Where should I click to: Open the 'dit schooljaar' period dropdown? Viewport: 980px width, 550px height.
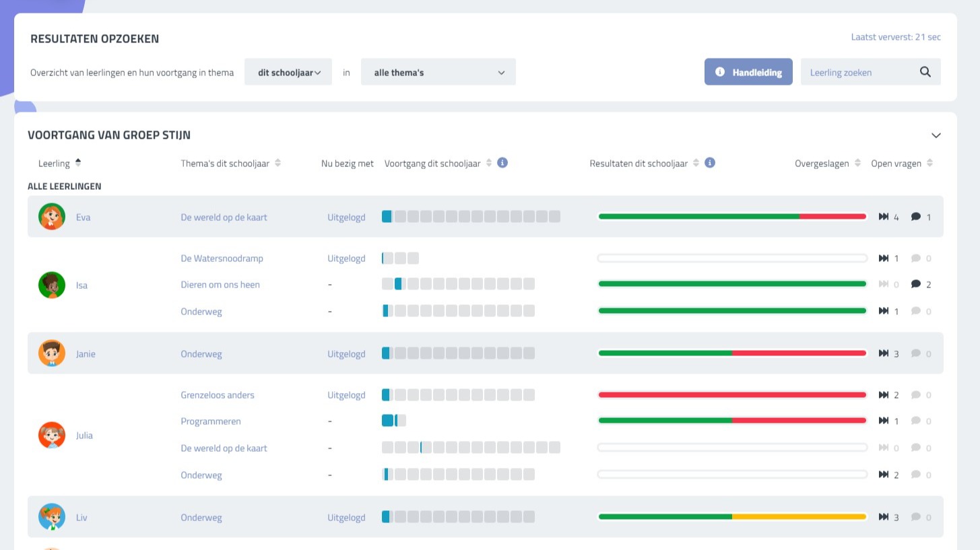pyautogui.click(x=289, y=72)
